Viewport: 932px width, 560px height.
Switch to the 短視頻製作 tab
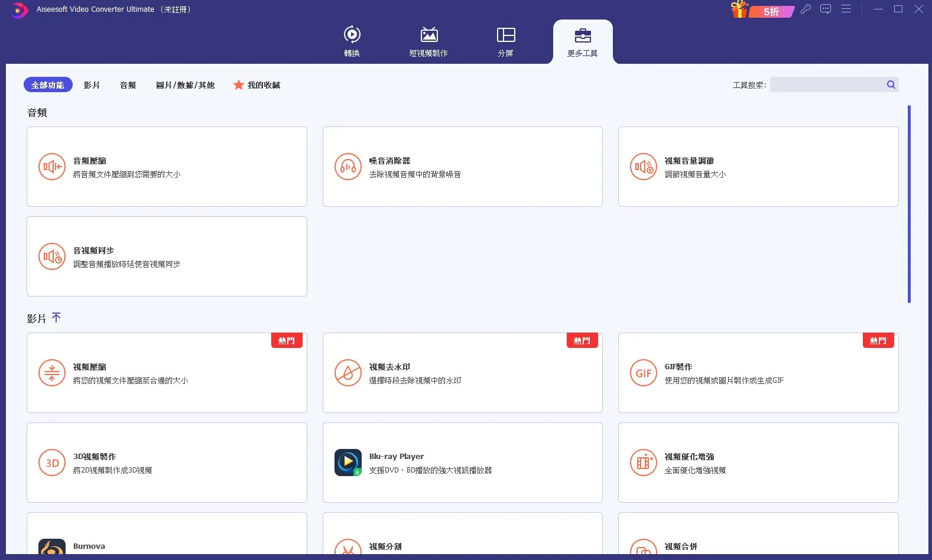(429, 41)
